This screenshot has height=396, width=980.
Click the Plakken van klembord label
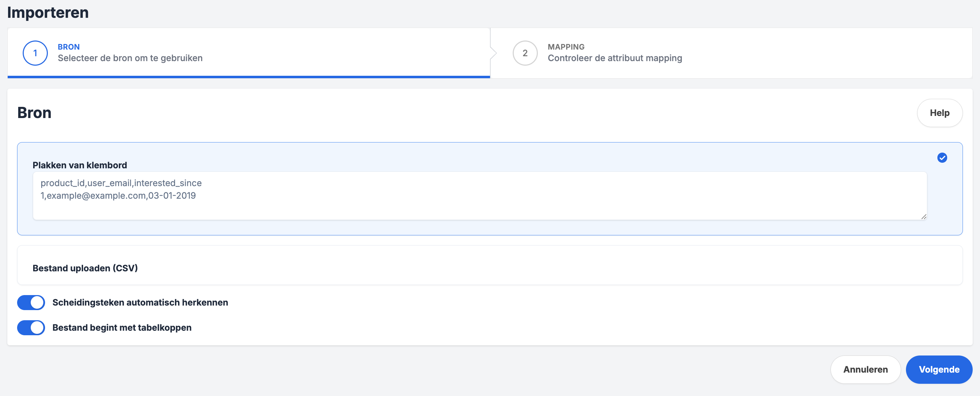click(80, 165)
